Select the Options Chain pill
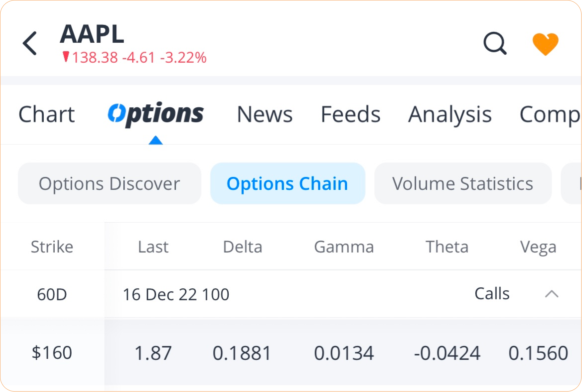 [x=287, y=184]
